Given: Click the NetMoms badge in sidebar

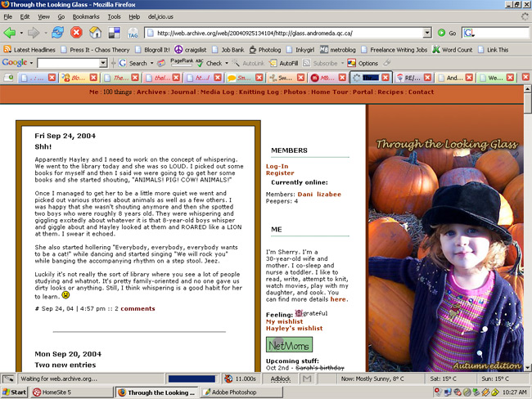Looking at the screenshot, I should point(289,345).
